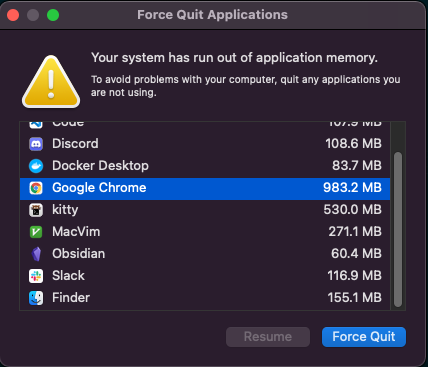Close the Force Quit Applications window
The width and height of the screenshot is (428, 367).
[x=13, y=15]
